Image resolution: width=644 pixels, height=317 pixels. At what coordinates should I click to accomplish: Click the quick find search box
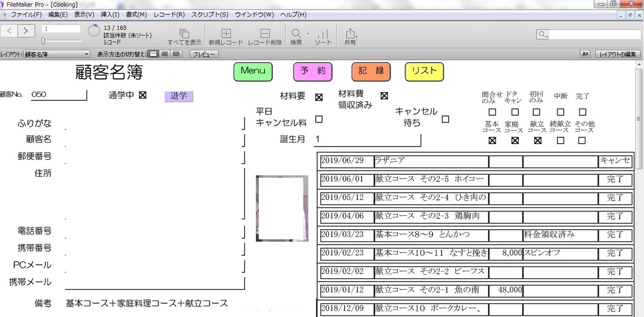pyautogui.click(x=595, y=34)
